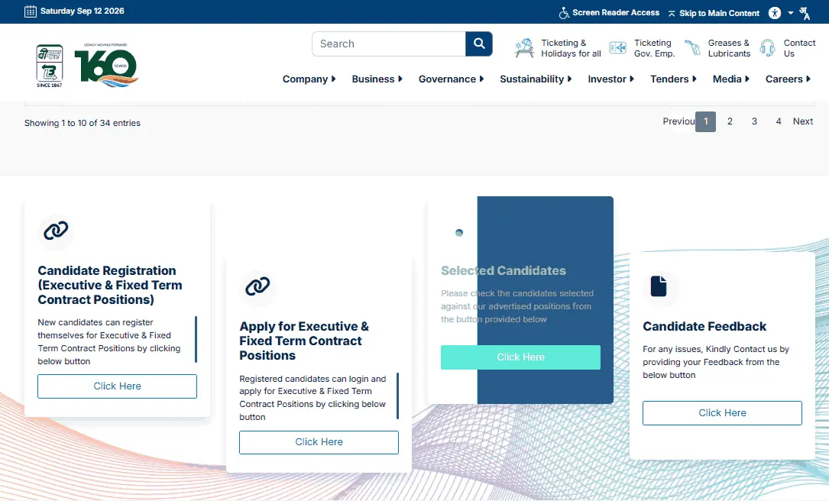Open the Sustainability menu
The height and width of the screenshot is (504, 829).
pyautogui.click(x=532, y=79)
